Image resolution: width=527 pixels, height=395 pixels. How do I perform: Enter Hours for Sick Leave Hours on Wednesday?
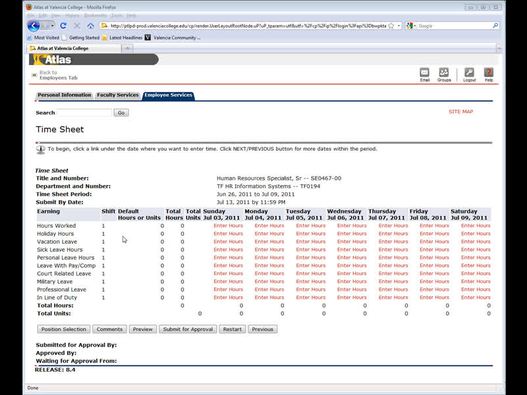[352, 249]
